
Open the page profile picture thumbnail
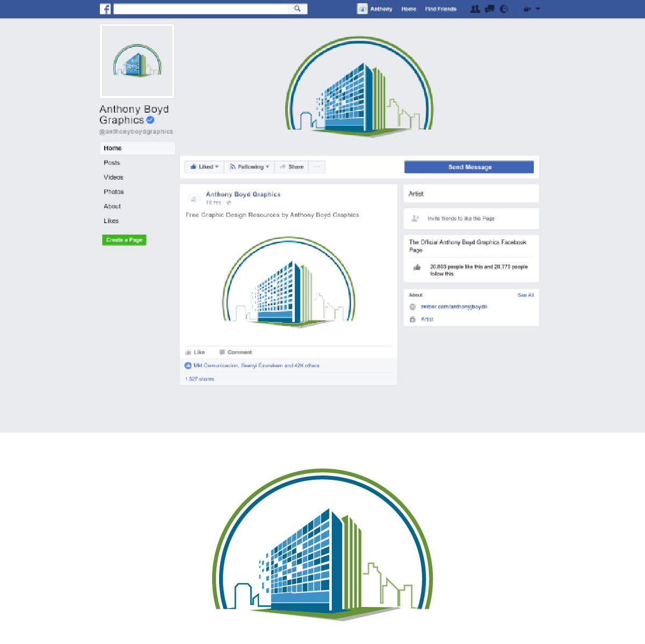(137, 61)
